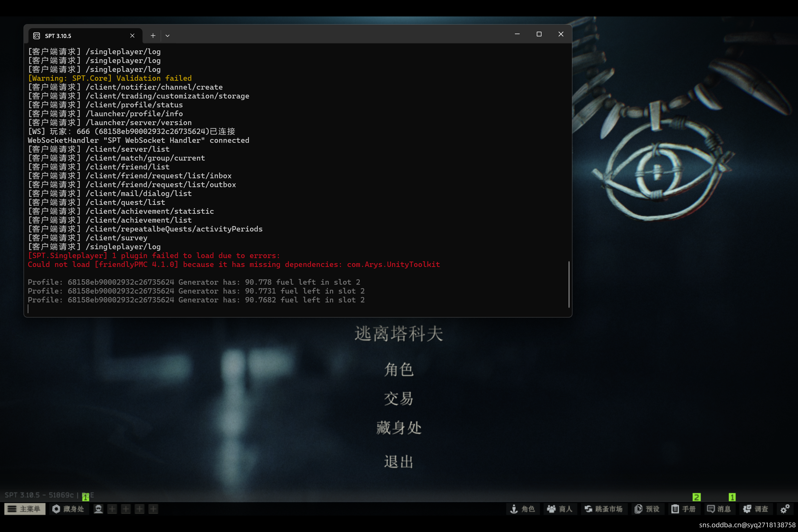Click the '/client/server/list' line

[x=99, y=149]
